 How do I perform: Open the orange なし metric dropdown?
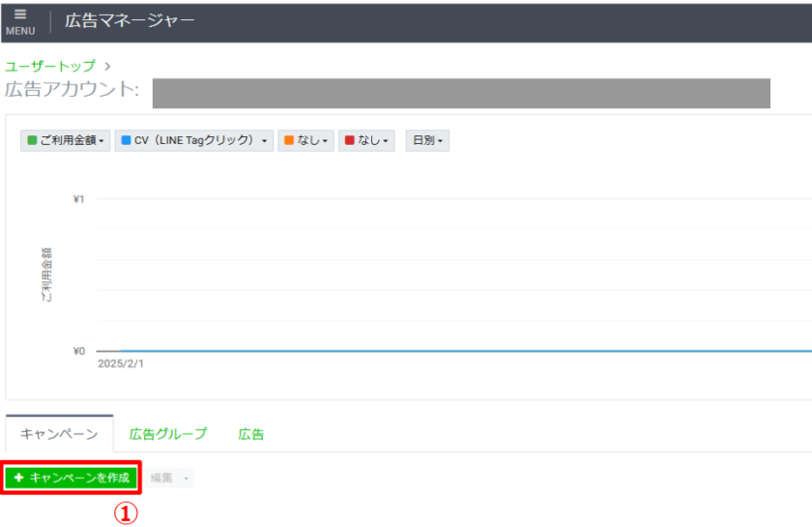click(x=307, y=141)
